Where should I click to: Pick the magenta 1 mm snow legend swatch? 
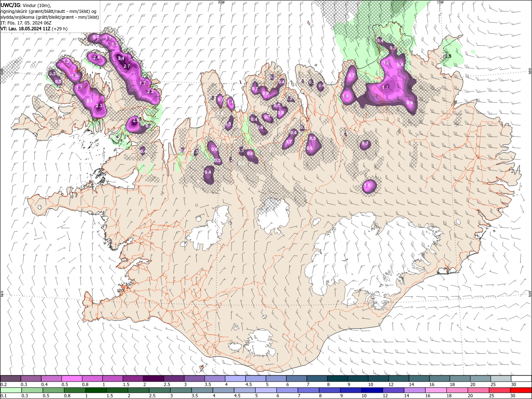[113, 379]
